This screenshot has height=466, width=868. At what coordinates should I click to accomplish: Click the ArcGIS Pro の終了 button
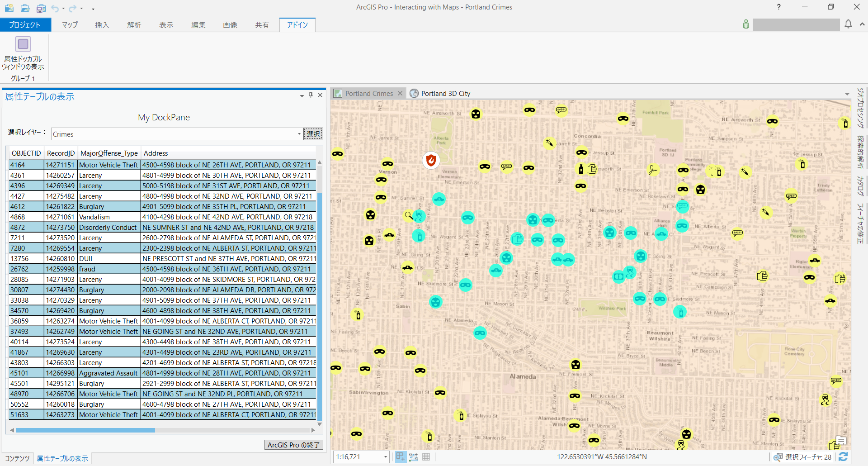(x=294, y=445)
